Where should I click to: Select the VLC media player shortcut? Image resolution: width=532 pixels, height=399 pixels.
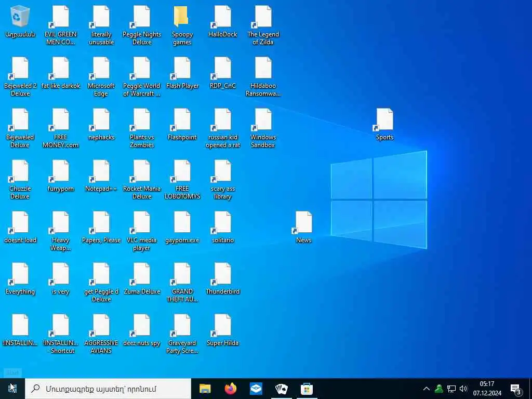[x=142, y=231]
